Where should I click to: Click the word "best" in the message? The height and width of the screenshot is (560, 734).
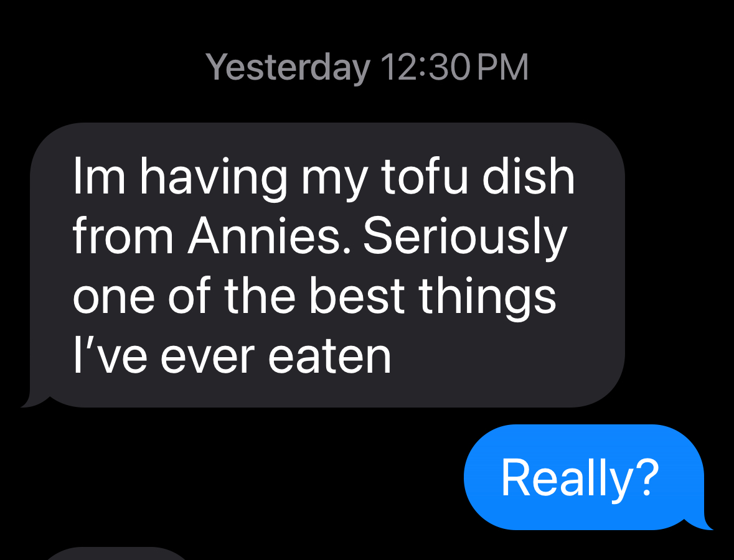pos(357,296)
